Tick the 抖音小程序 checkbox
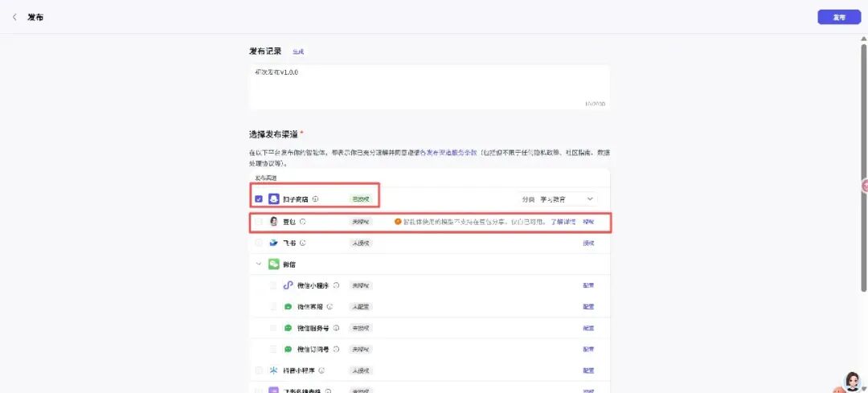 coord(259,370)
